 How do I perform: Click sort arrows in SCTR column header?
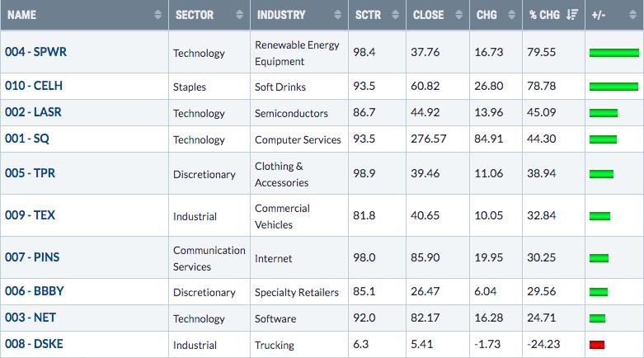pos(396,15)
